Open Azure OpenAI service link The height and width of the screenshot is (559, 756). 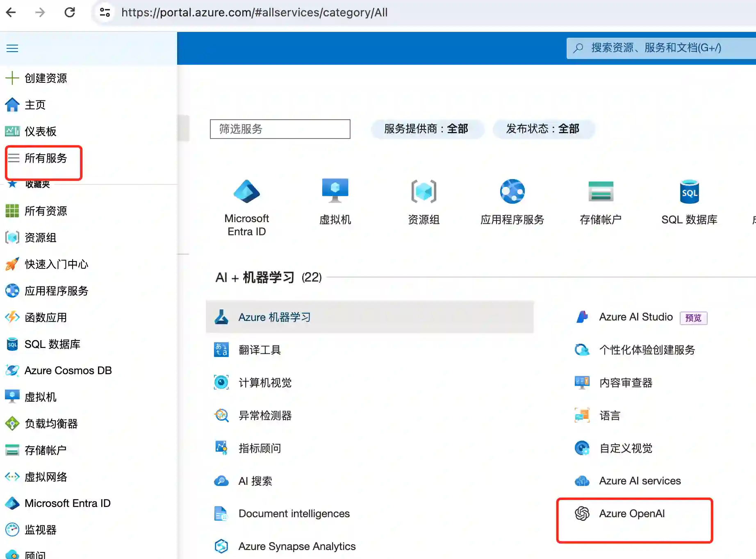click(x=632, y=514)
